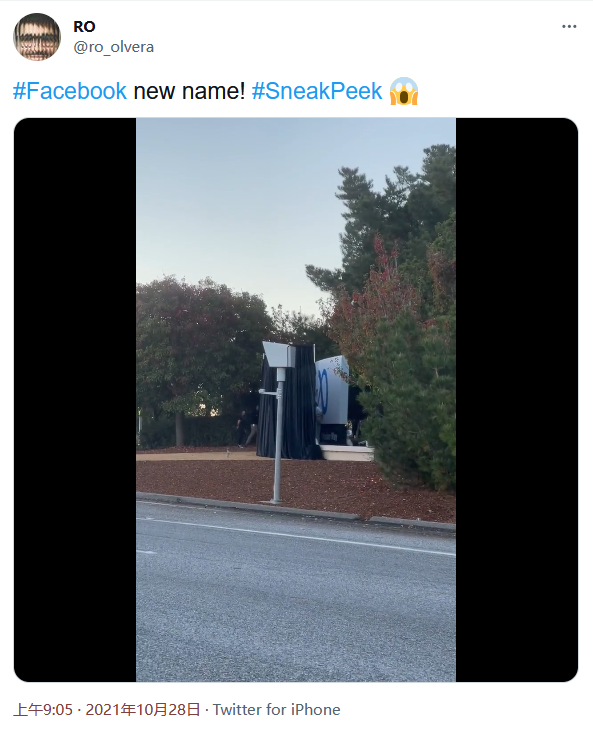Click the RO display name
593x730 pixels.
tap(84, 27)
